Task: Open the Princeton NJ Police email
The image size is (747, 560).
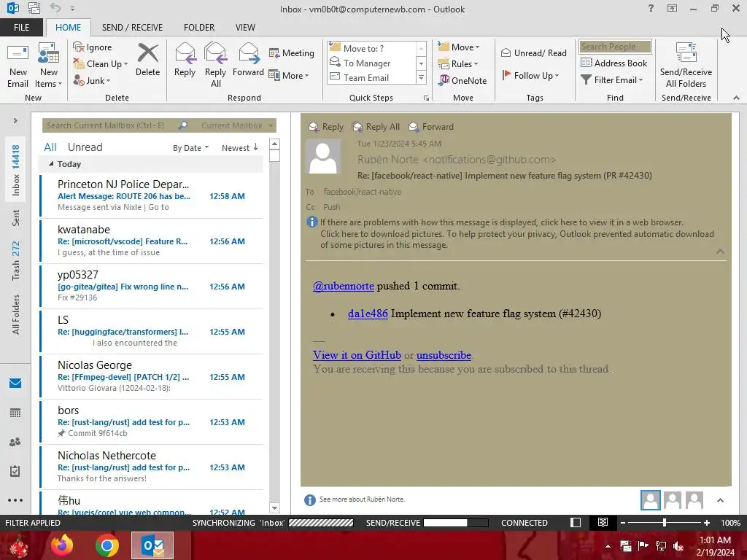Action: 152,195
